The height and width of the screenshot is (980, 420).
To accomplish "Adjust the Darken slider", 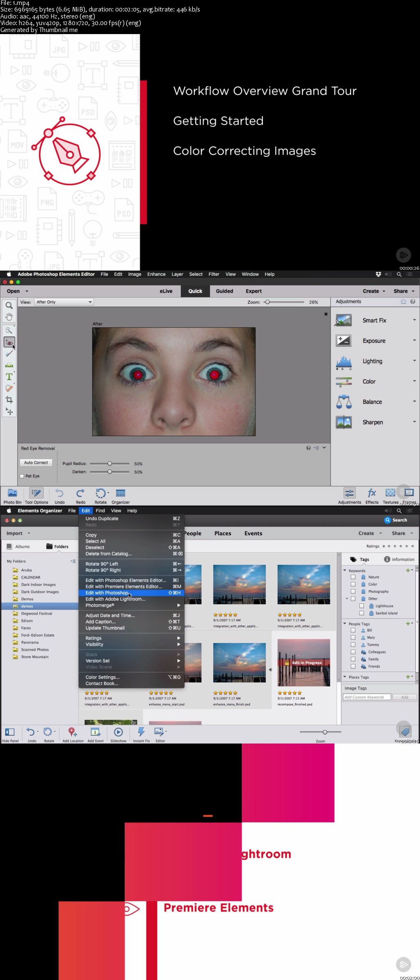I will [110, 472].
